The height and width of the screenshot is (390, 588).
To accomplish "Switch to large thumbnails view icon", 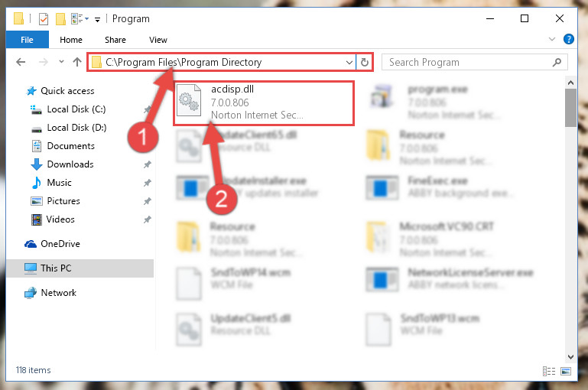I will click(x=566, y=371).
